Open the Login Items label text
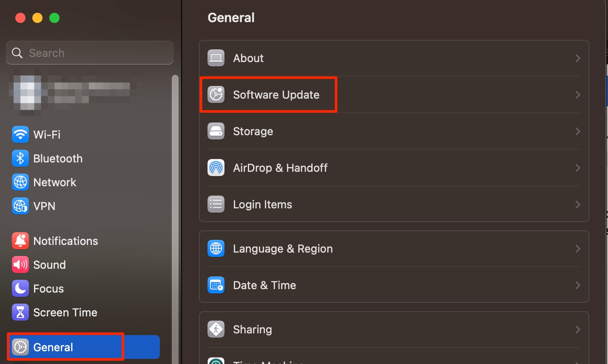The image size is (608, 364). click(262, 205)
